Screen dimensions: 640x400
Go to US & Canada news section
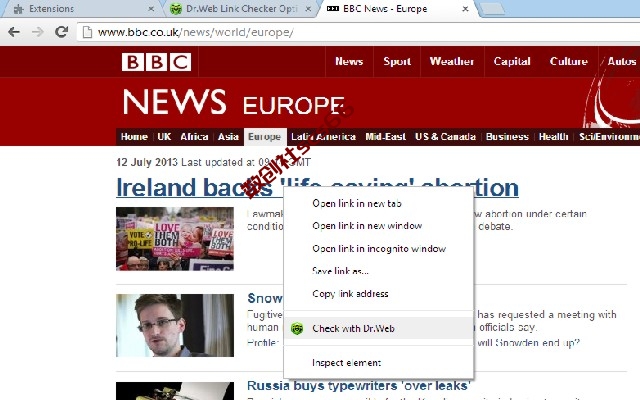click(x=445, y=137)
